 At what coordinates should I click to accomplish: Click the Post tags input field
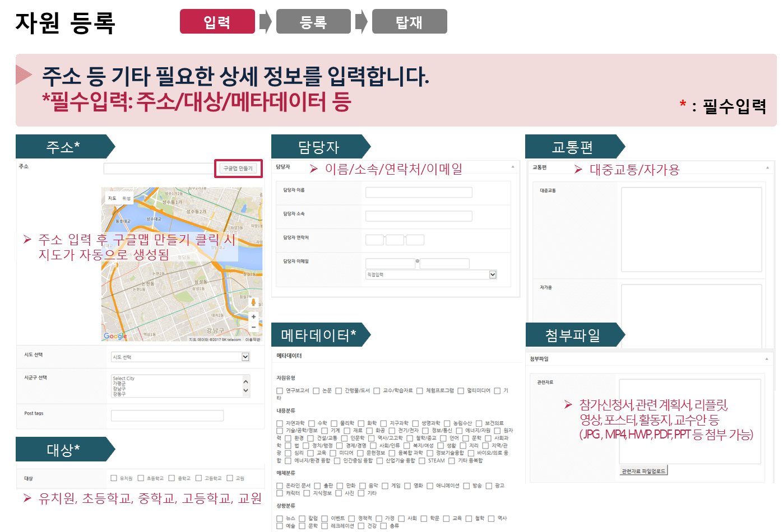point(167,416)
